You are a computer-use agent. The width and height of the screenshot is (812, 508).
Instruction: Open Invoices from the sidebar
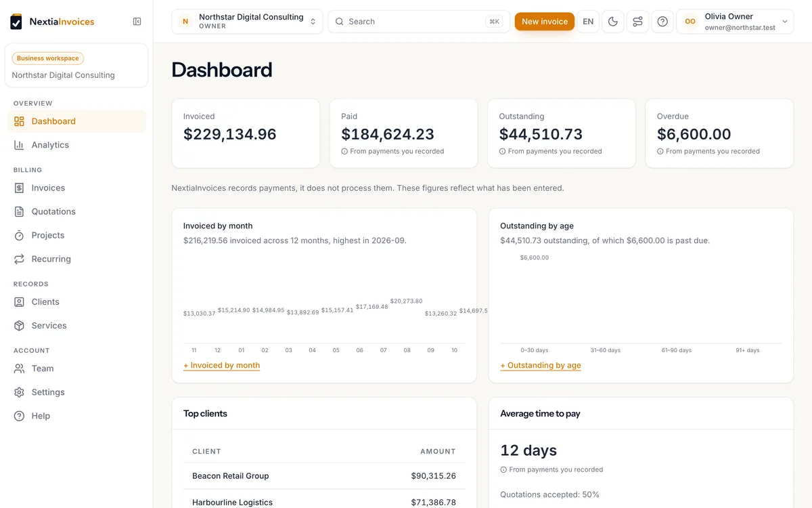[x=76, y=188]
